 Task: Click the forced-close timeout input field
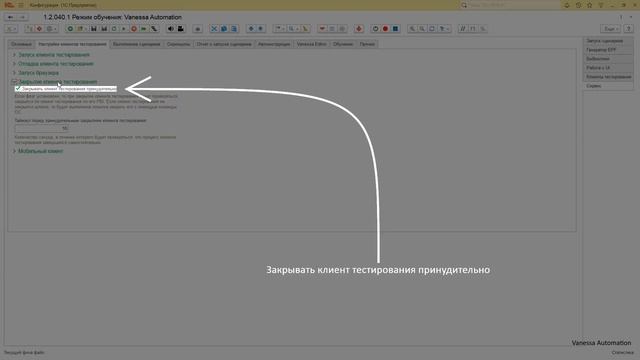pos(42,128)
